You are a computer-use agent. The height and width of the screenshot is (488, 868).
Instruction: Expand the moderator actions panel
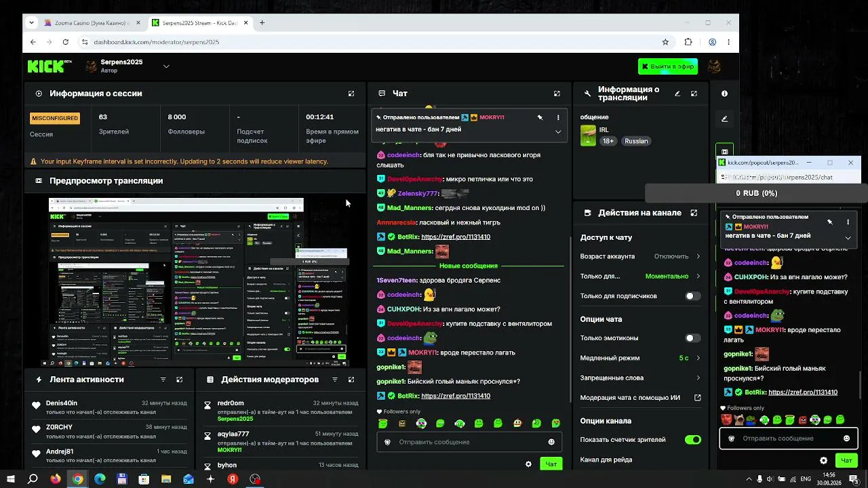[351, 380]
